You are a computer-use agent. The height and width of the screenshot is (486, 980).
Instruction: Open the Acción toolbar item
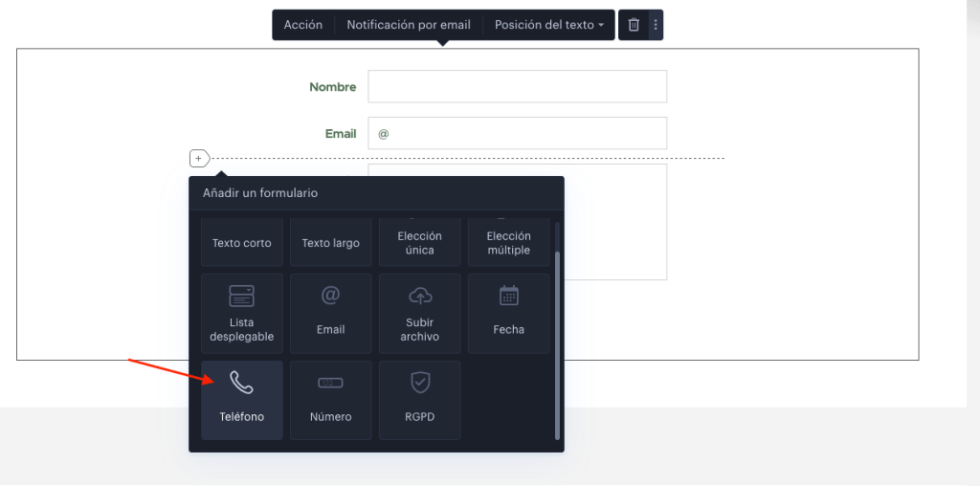[303, 25]
